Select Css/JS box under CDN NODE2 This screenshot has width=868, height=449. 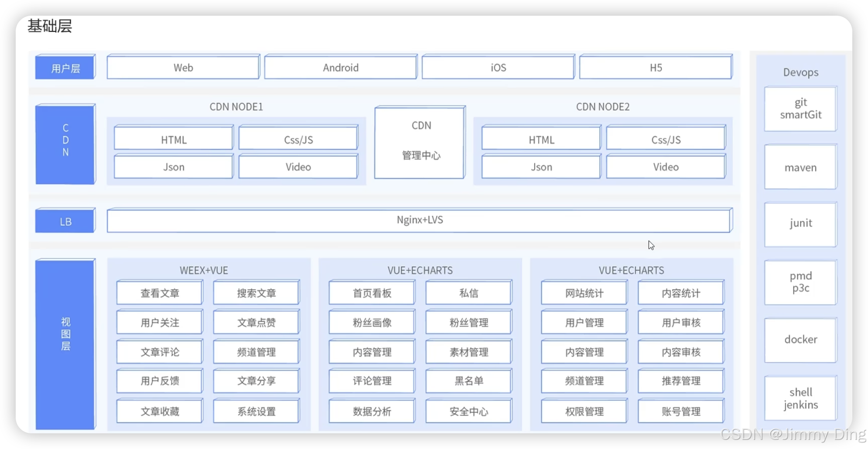click(x=666, y=138)
